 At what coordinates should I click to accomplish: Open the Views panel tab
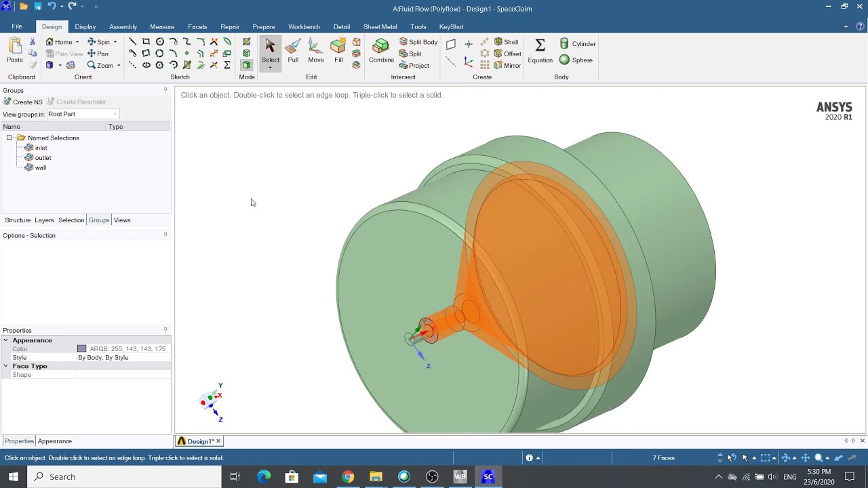click(x=122, y=220)
